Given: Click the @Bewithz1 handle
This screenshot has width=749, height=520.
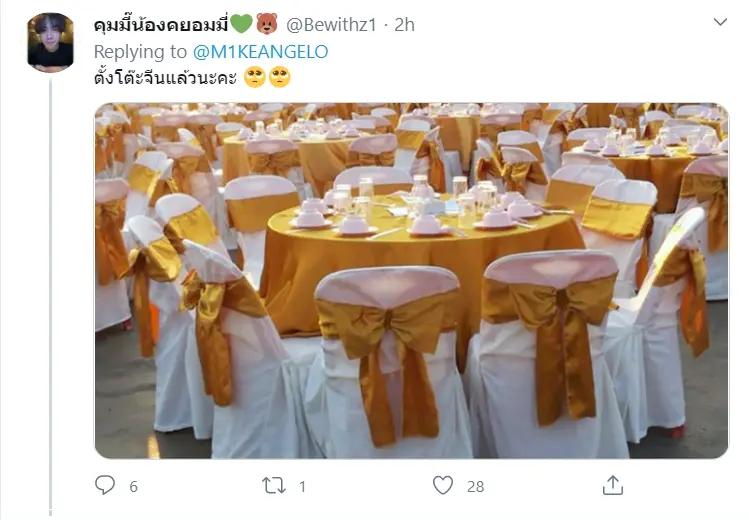Looking at the screenshot, I should coord(331,25).
